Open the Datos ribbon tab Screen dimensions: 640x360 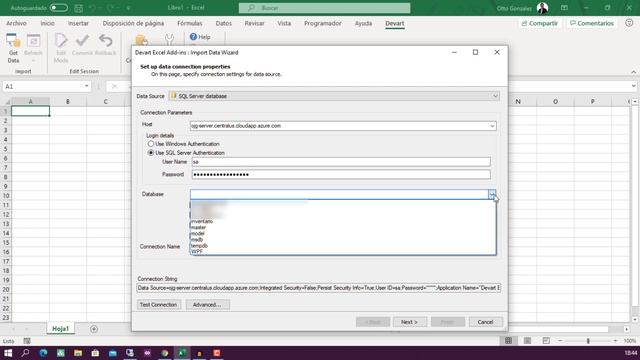(223, 23)
